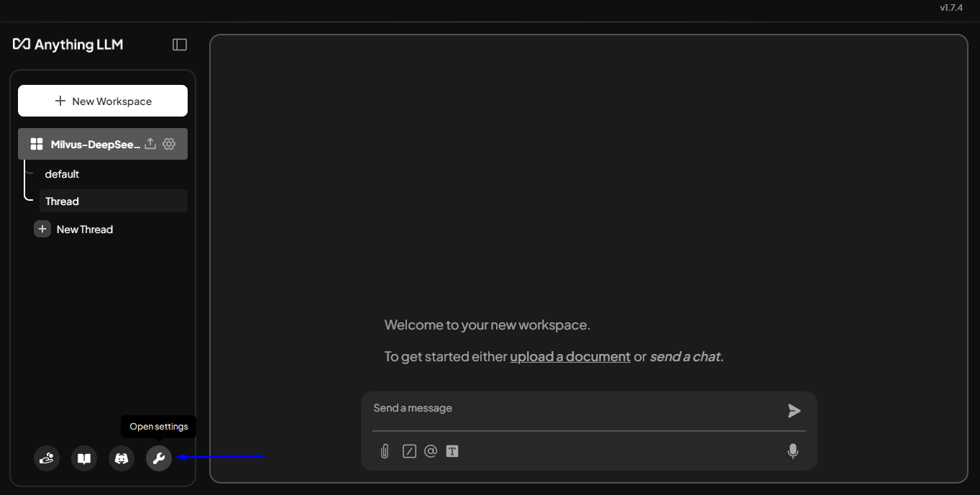The width and height of the screenshot is (980, 495).
Task: Click the 'send a chat' link
Action: pos(685,356)
